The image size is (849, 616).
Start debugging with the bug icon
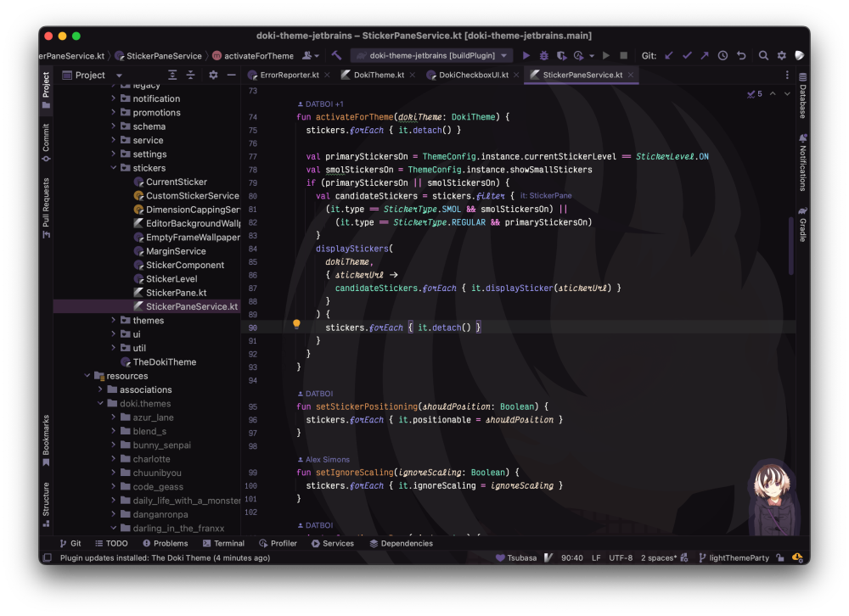(x=543, y=55)
